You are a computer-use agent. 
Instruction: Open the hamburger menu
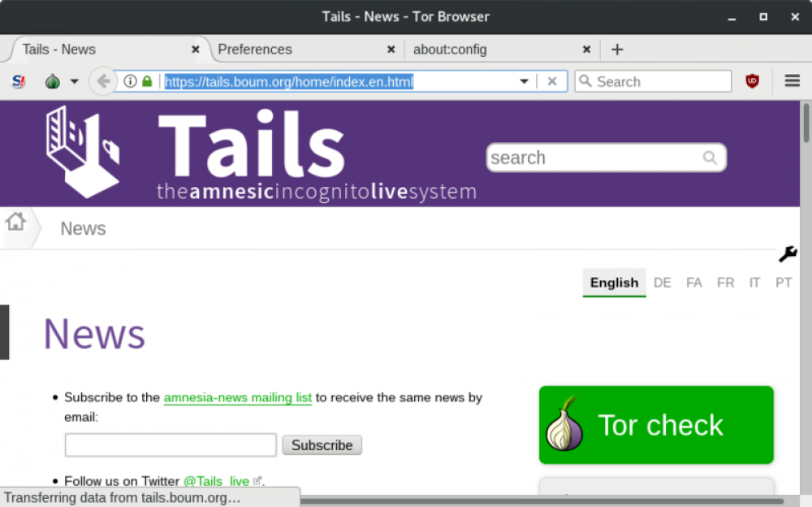(793, 81)
